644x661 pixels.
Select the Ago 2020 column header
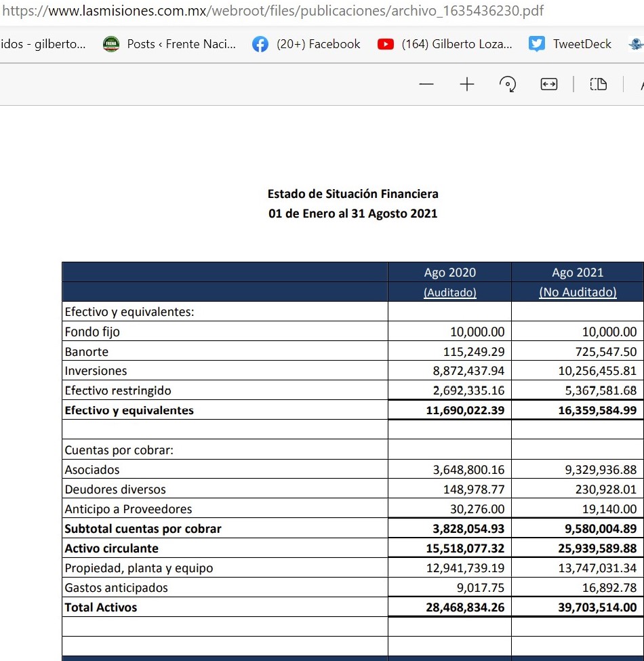[449, 273]
